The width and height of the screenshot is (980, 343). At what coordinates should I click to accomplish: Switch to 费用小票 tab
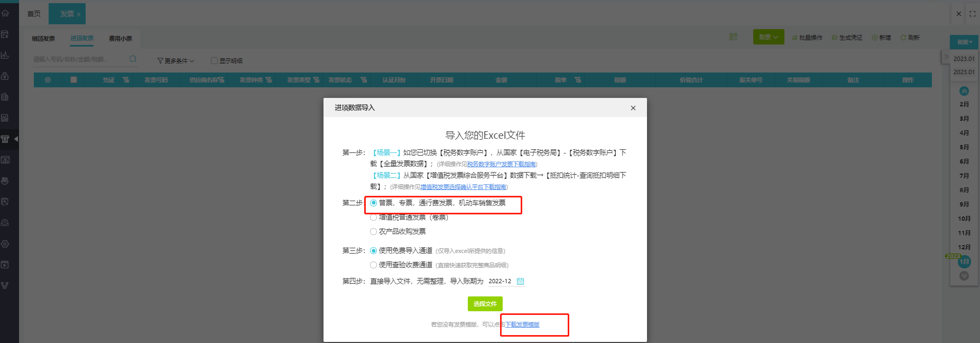pos(121,39)
